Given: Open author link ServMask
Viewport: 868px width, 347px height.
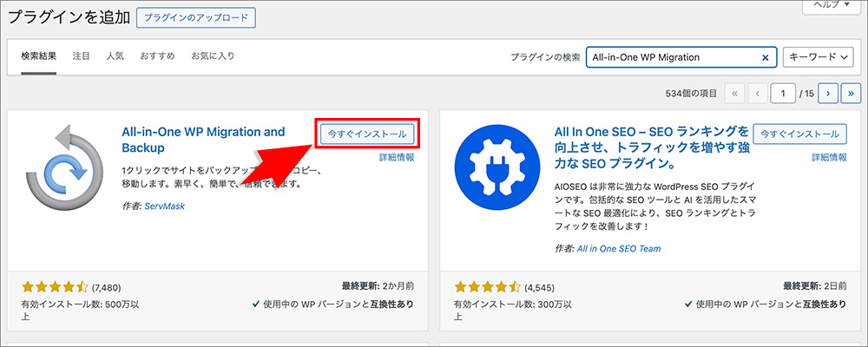Looking at the screenshot, I should click(x=164, y=206).
